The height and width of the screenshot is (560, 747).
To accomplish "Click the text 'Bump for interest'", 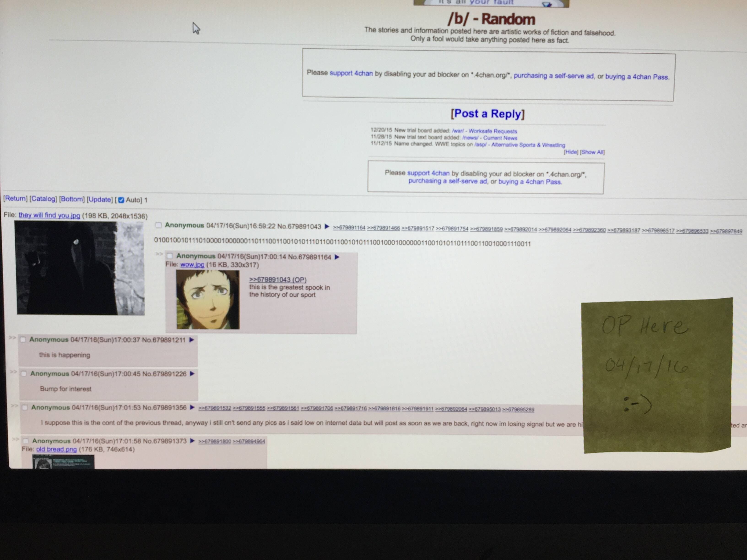I will tap(65, 389).
